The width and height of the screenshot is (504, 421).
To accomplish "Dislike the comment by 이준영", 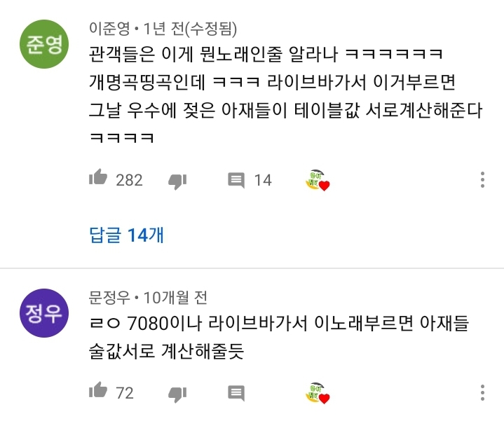I will coord(177,181).
